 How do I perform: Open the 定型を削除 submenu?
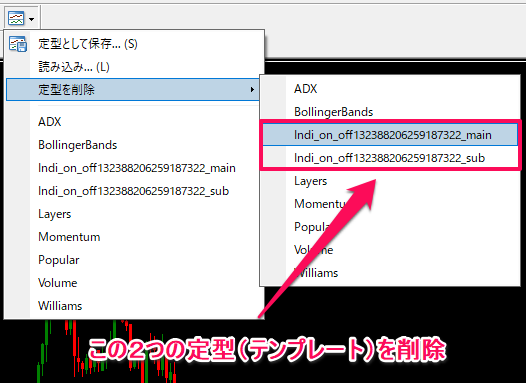[x=133, y=90]
